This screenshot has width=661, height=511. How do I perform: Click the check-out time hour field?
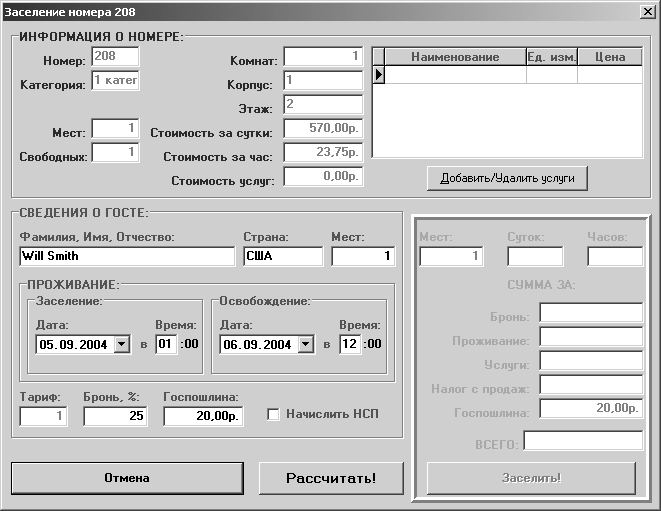[349, 344]
